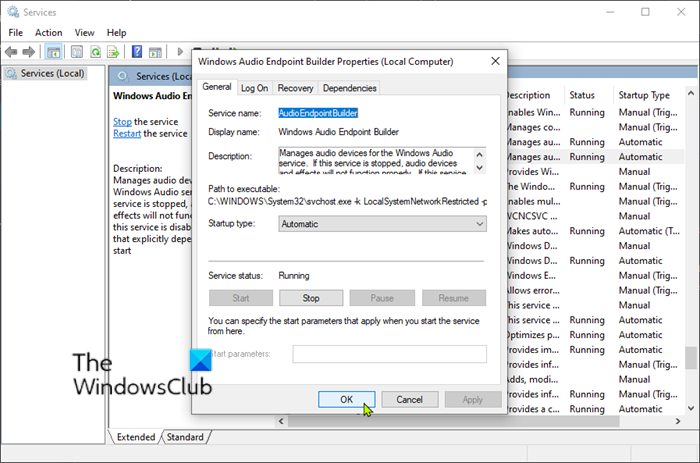
Task: Click the horizontal scrollbar thumb in the services list
Action: coord(453,421)
